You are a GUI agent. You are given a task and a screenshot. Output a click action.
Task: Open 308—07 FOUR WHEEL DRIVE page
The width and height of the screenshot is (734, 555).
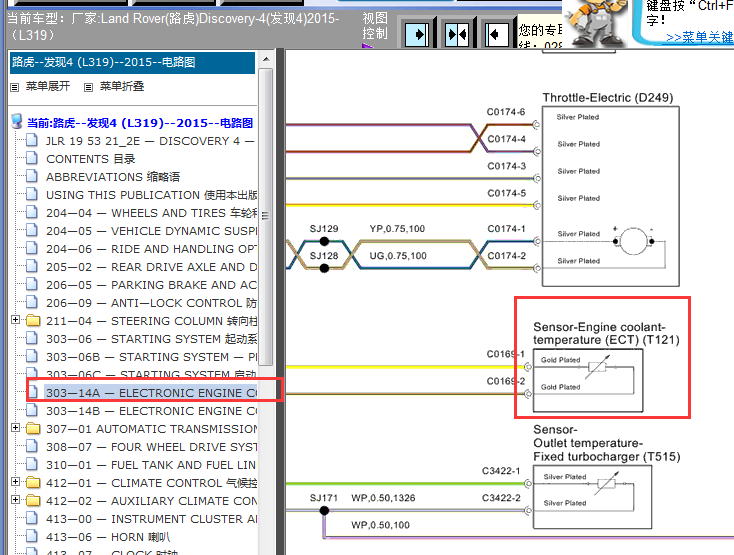click(151, 447)
